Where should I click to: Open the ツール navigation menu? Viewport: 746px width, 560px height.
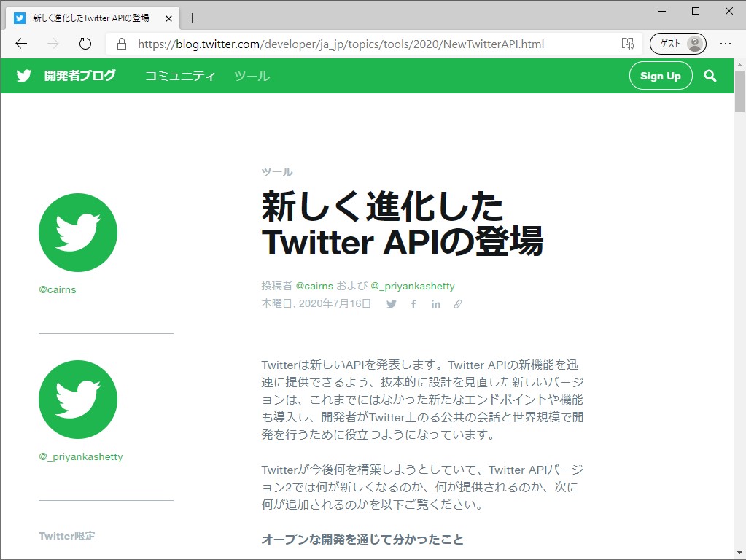pos(252,75)
